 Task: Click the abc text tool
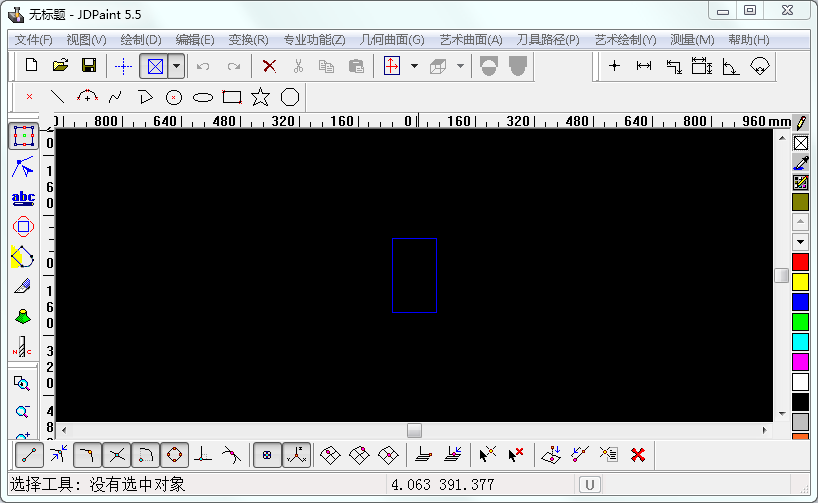coord(23,198)
